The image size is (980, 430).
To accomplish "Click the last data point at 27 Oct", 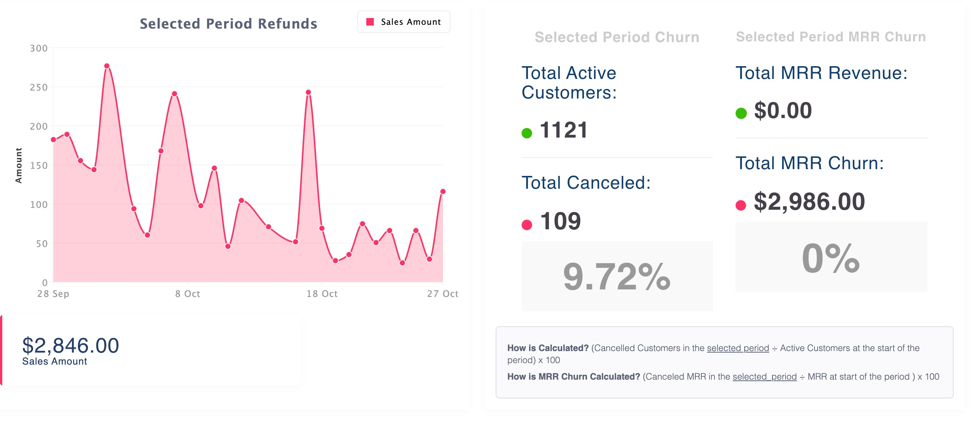I will [x=443, y=192].
